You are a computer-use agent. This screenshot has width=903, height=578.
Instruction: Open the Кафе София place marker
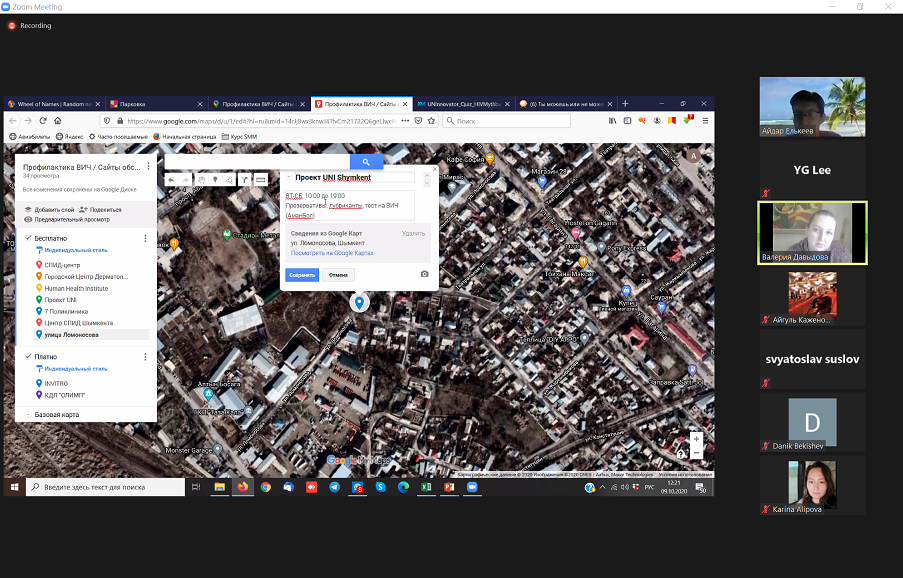click(490, 158)
